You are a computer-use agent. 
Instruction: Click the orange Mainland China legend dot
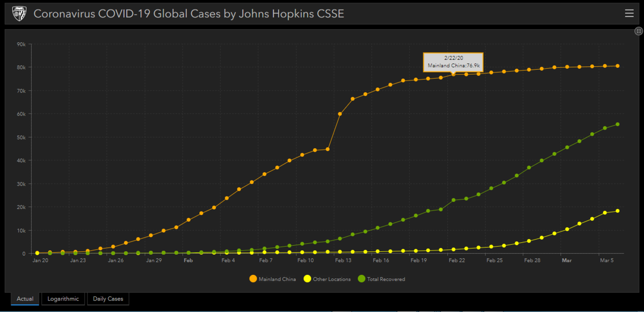pos(253,279)
